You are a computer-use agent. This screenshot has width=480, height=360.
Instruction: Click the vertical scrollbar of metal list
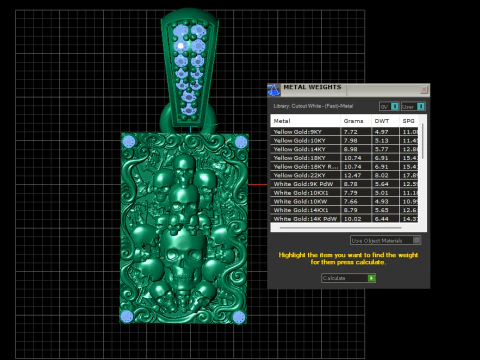[423, 141]
